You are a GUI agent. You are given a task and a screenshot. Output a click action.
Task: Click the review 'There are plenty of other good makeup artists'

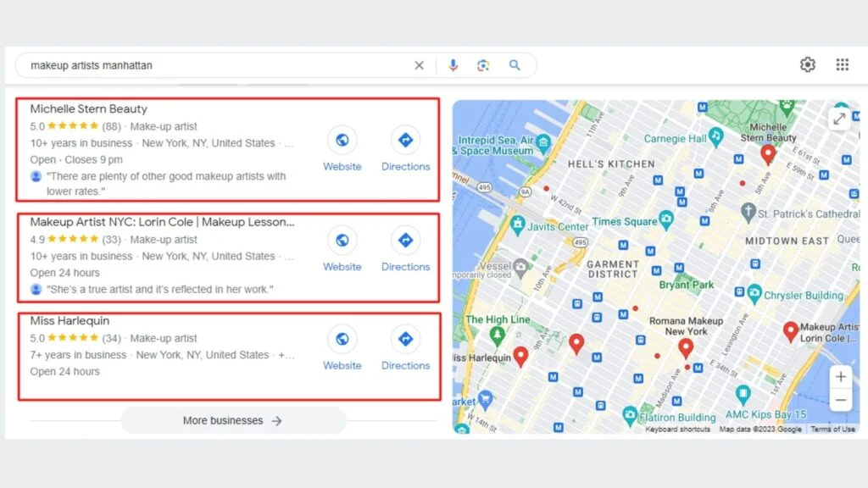[x=166, y=184]
